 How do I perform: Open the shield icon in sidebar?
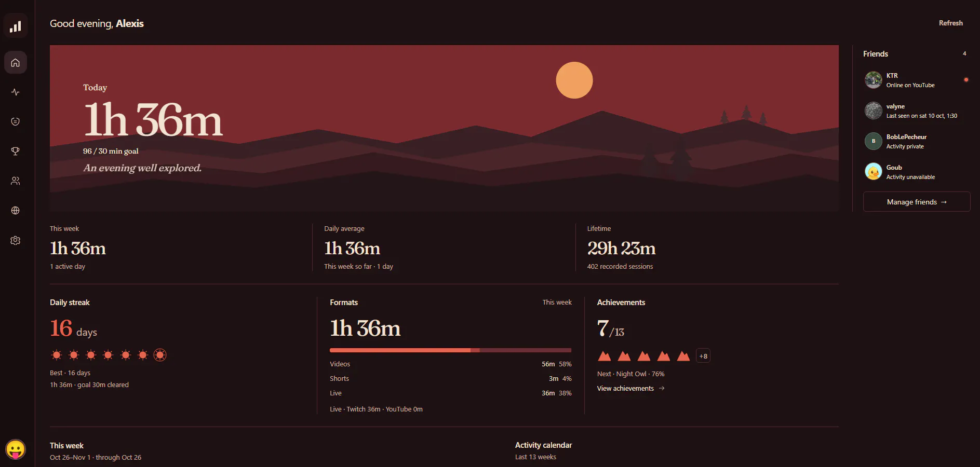16,121
